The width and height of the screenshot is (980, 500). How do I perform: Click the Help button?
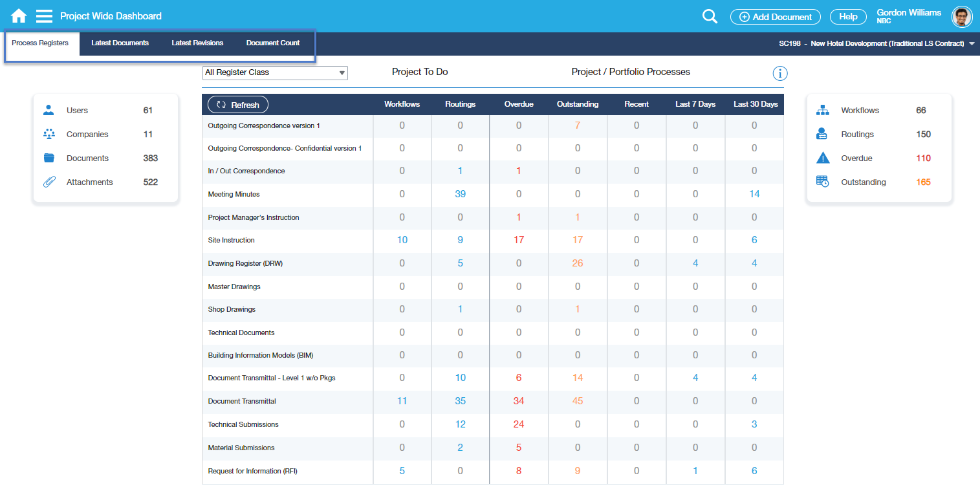click(848, 17)
